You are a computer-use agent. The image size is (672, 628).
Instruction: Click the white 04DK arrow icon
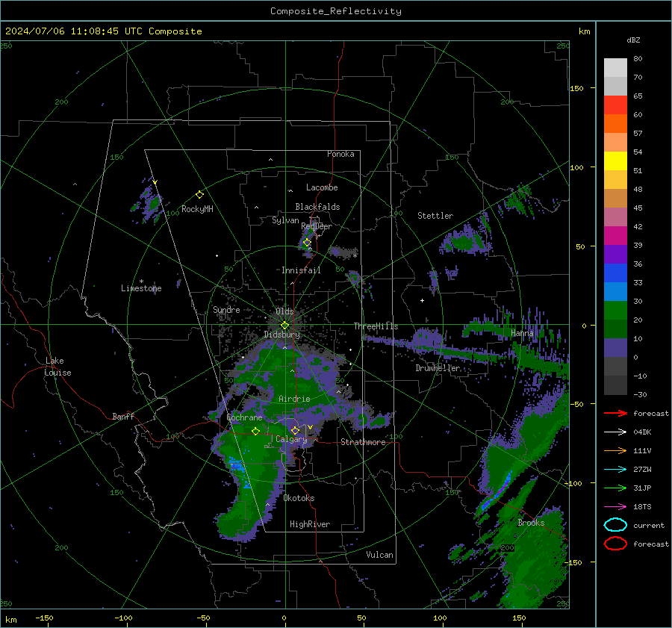pyautogui.click(x=615, y=432)
